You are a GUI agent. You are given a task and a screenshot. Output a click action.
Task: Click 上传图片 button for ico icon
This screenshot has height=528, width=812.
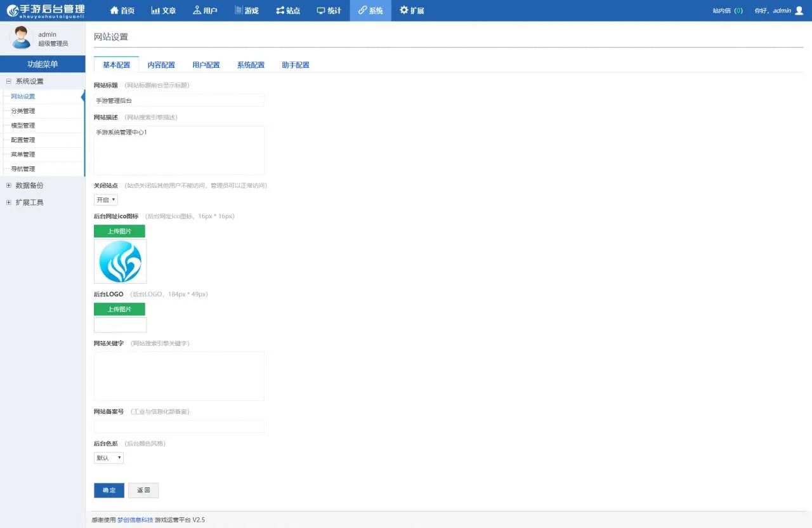(119, 231)
